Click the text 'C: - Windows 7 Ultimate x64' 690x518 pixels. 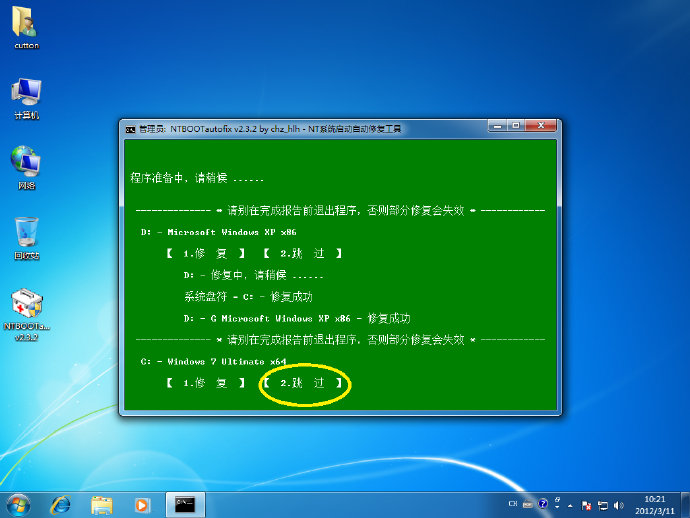[x=213, y=361]
